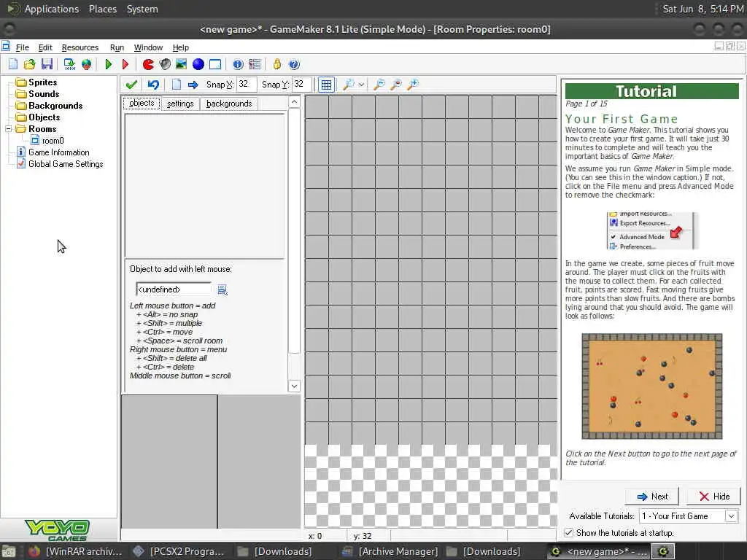
Task: Zoom in on the room
Action: [413, 85]
